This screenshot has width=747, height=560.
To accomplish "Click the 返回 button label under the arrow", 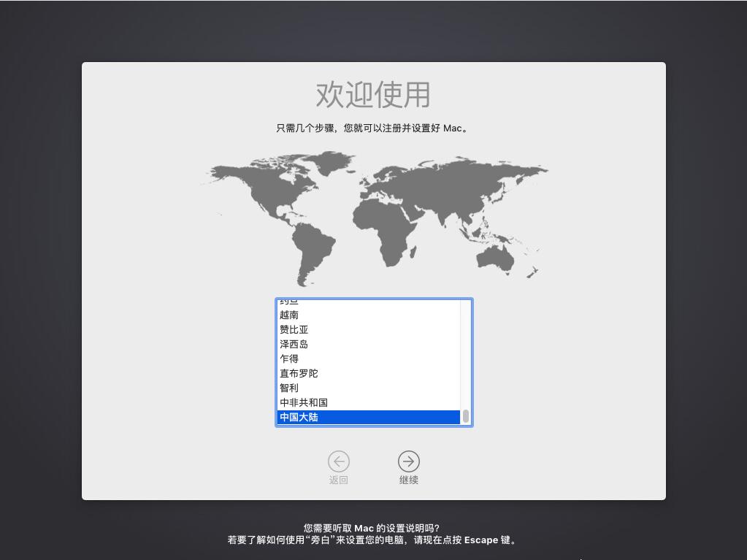I will coord(339,480).
